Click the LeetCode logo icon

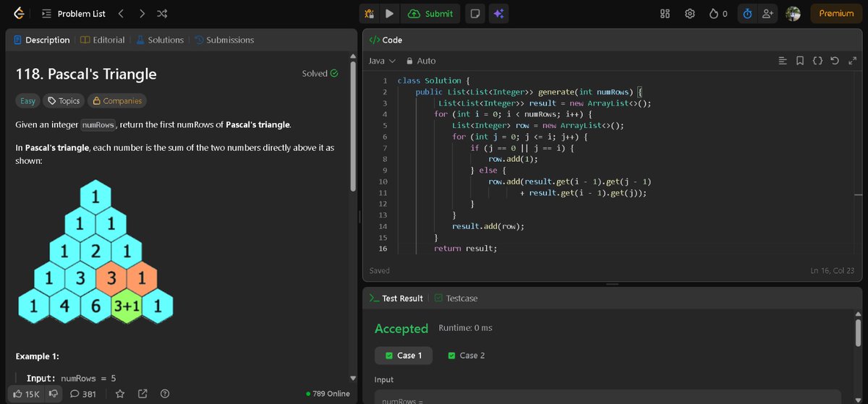[20, 13]
